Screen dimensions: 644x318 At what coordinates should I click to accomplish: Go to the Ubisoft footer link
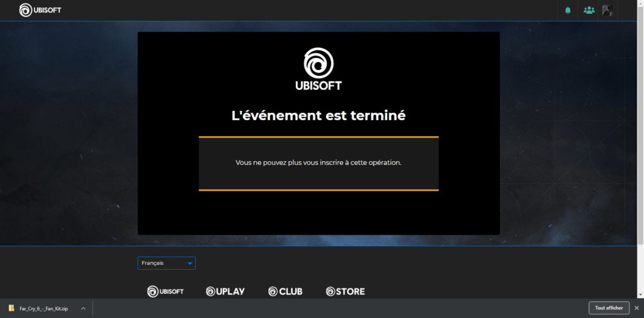(165, 291)
